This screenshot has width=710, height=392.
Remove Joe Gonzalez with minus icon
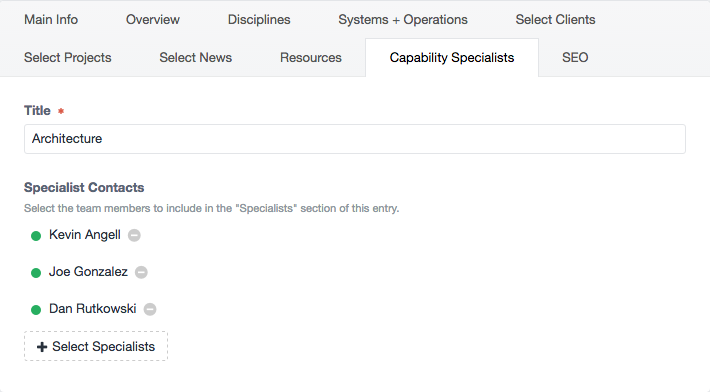click(x=141, y=272)
